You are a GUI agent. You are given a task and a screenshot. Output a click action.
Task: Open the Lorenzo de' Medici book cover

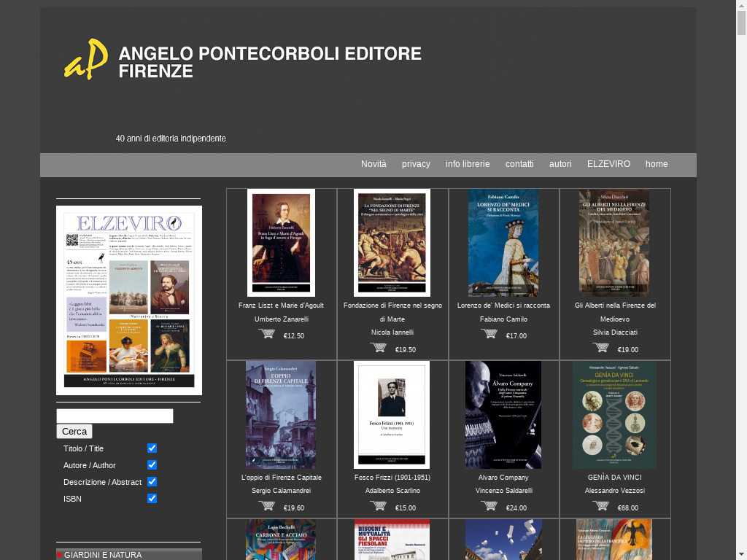pos(503,243)
